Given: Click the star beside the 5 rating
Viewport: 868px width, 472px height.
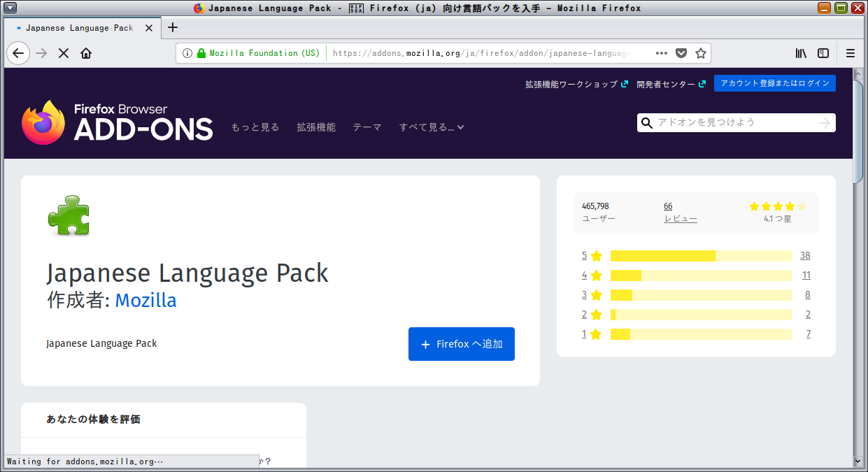Looking at the screenshot, I should (x=596, y=256).
